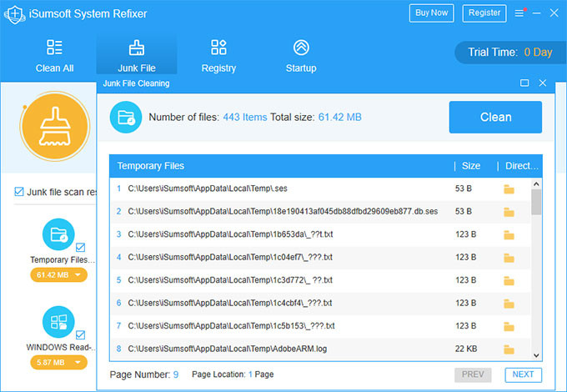The width and height of the screenshot is (567, 392).
Task: Click the Page Number 9 value
Action: [x=176, y=374]
